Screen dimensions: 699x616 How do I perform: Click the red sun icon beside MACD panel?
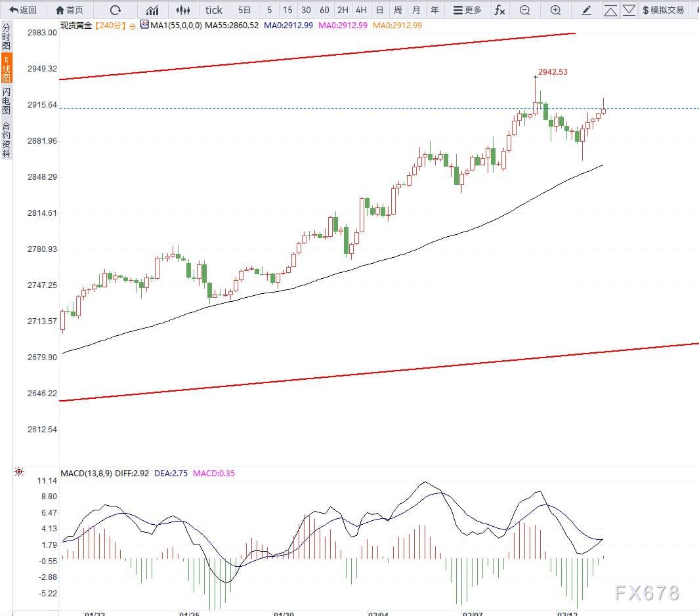(19, 472)
